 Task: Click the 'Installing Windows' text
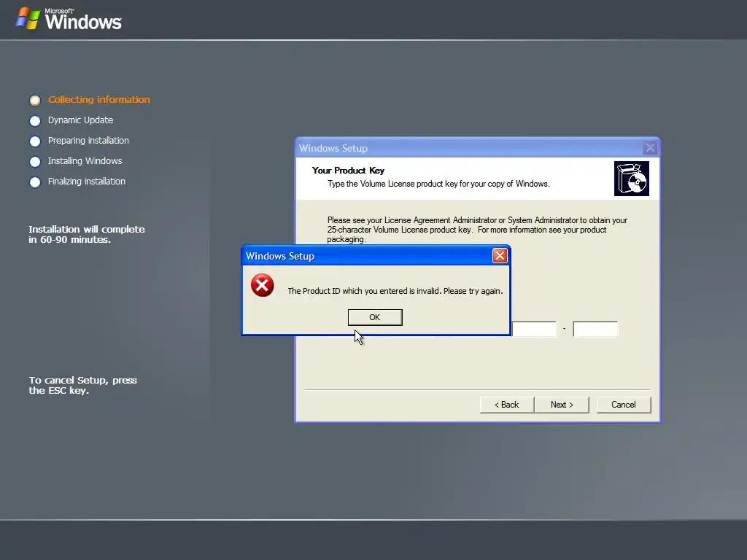pos(85,161)
